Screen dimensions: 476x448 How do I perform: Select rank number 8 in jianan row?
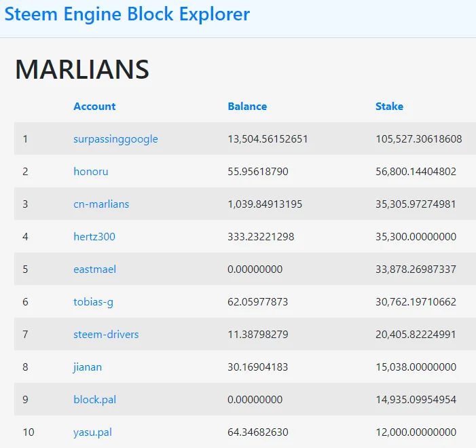tap(25, 367)
